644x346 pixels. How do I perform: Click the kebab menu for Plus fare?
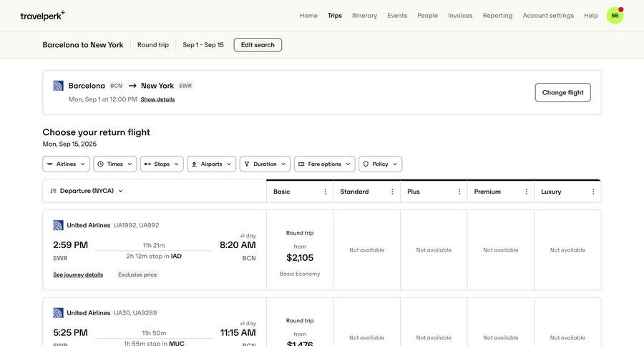tap(459, 192)
